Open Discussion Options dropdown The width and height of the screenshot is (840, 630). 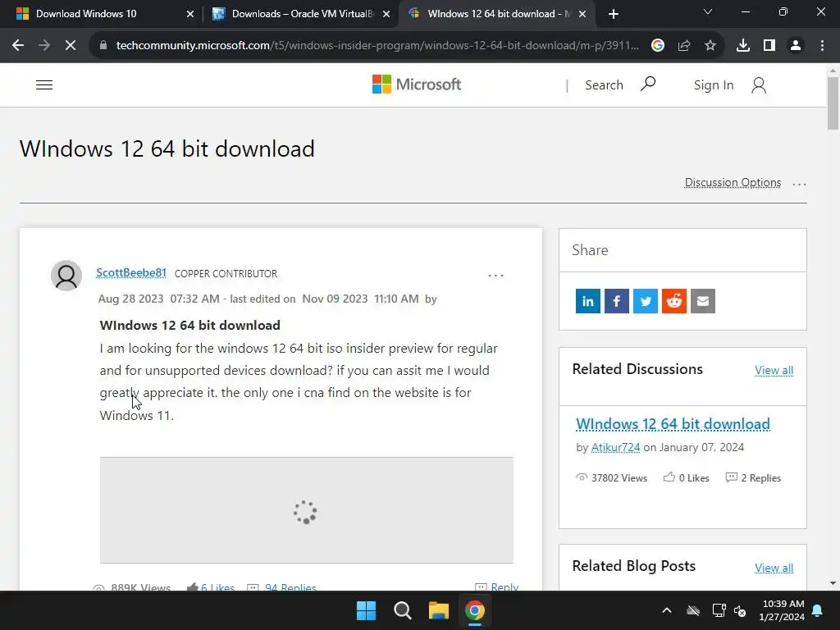tap(733, 183)
